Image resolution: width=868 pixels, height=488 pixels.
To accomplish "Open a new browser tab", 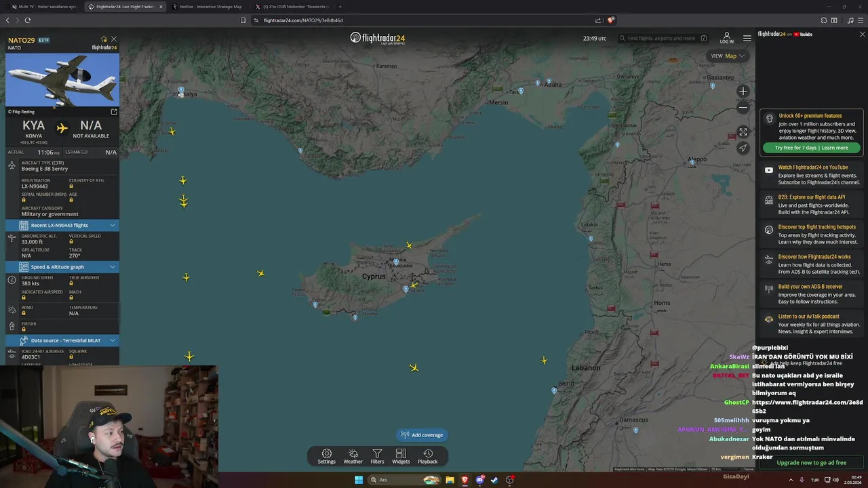I will pos(340,7).
